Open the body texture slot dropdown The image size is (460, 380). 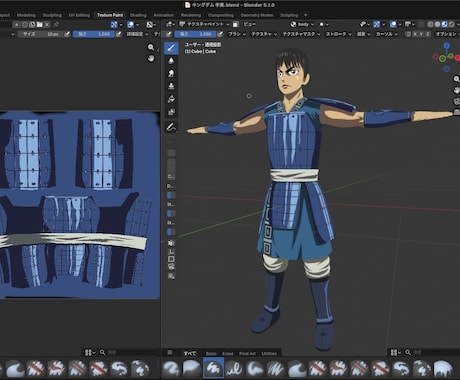(x=302, y=24)
